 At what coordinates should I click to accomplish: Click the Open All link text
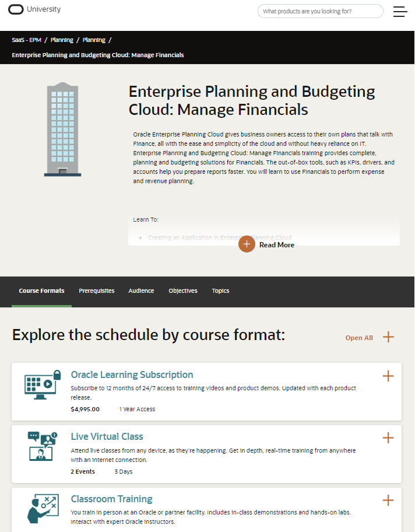point(359,338)
